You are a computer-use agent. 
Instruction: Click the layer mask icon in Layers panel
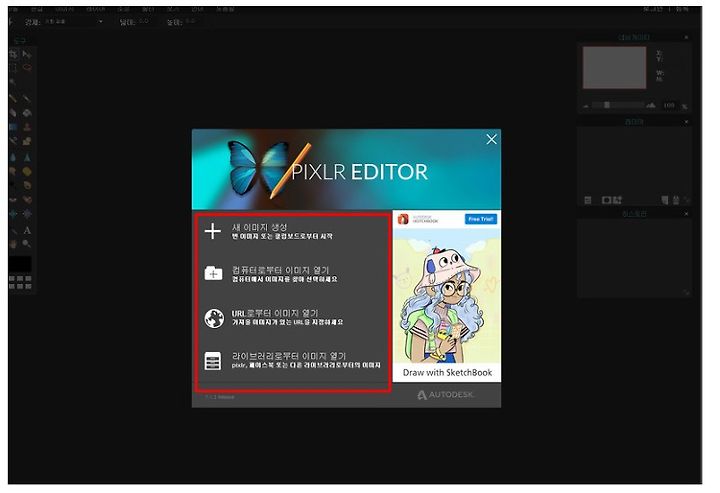[x=607, y=200]
